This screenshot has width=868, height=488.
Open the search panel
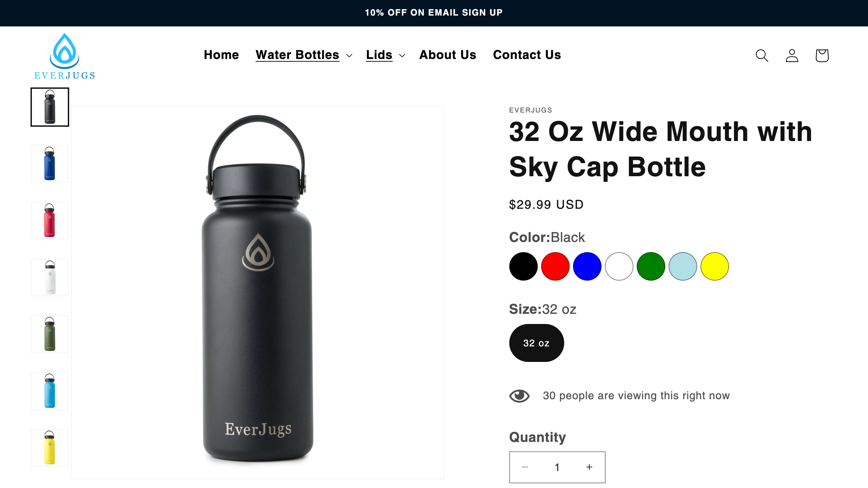[762, 55]
